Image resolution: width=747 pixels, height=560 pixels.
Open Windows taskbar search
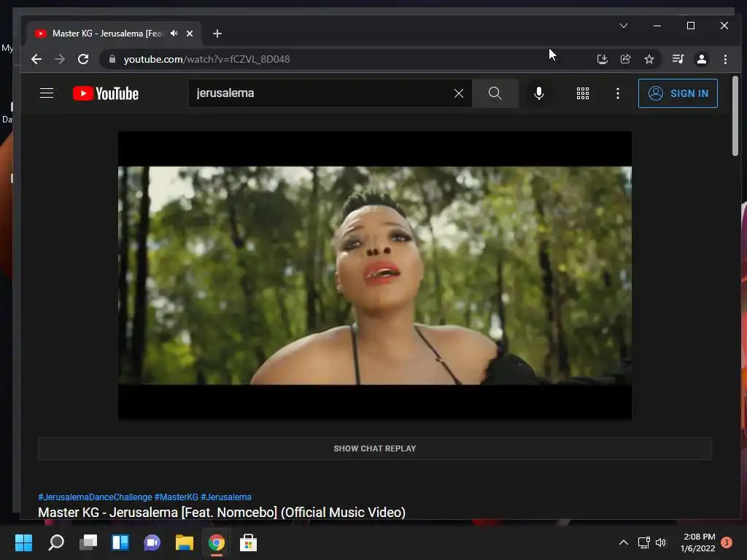[56, 542]
